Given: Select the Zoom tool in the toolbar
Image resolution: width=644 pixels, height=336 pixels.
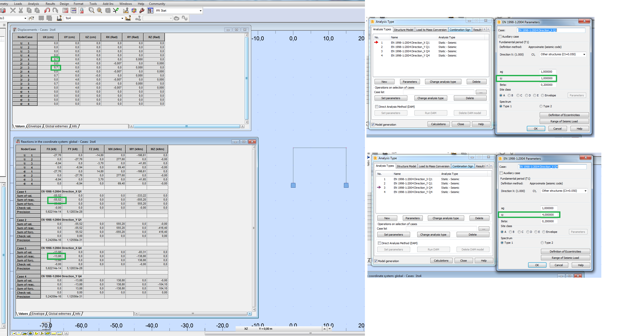Looking at the screenshot, I should pyautogui.click(x=91, y=10).
